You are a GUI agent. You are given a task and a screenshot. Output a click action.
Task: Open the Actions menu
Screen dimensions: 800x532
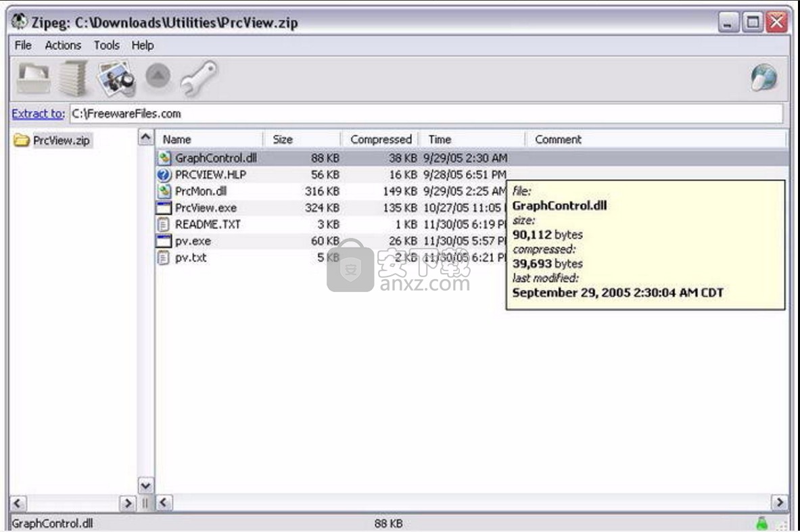63,45
